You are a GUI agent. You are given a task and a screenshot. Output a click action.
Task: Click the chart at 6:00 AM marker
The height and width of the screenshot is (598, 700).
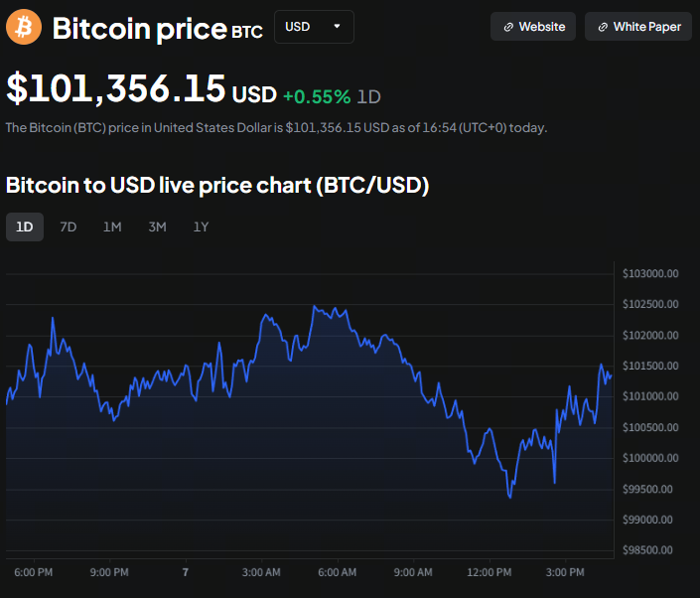click(x=338, y=572)
